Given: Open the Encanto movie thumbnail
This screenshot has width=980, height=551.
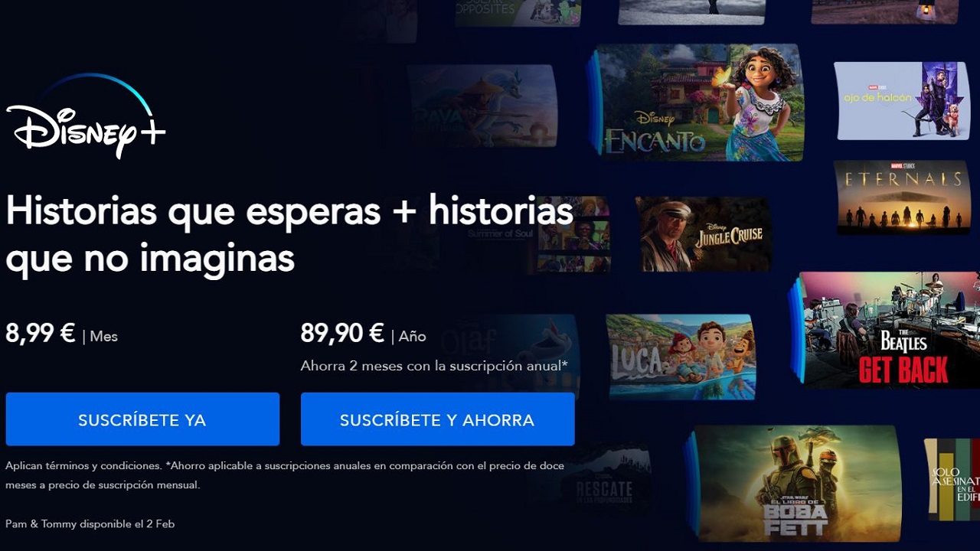Looking at the screenshot, I should 698,103.
